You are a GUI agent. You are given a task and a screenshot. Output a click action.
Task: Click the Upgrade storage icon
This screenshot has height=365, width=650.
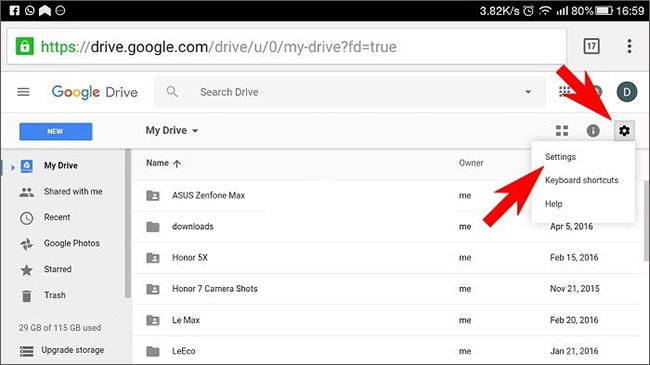27,351
